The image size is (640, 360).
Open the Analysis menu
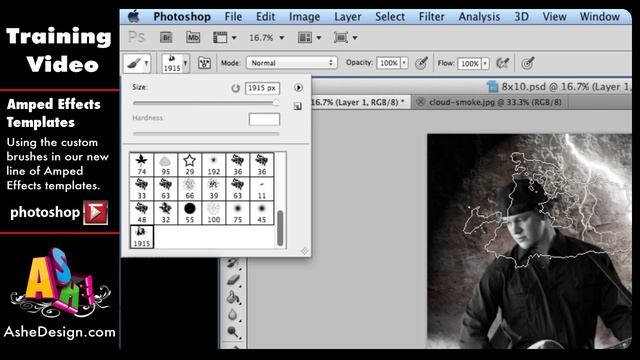point(479,17)
